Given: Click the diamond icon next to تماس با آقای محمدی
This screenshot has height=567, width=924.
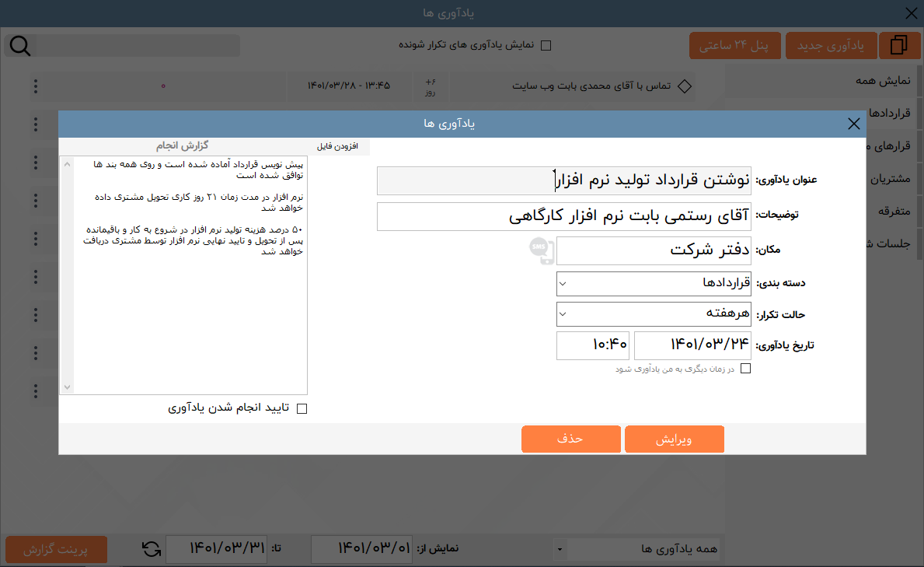Looking at the screenshot, I should 684,86.
